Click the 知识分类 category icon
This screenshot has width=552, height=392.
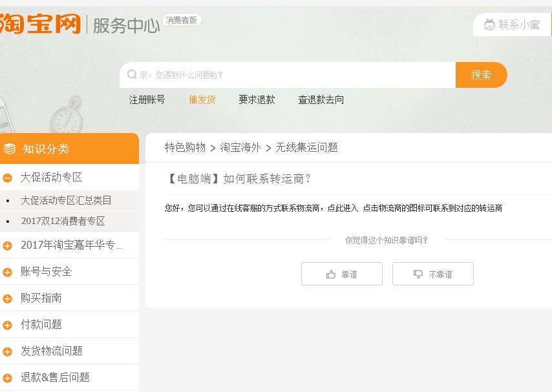coord(9,148)
